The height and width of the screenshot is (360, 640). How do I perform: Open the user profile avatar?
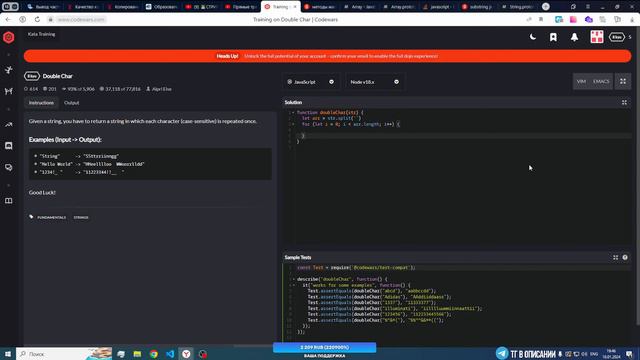point(597,37)
